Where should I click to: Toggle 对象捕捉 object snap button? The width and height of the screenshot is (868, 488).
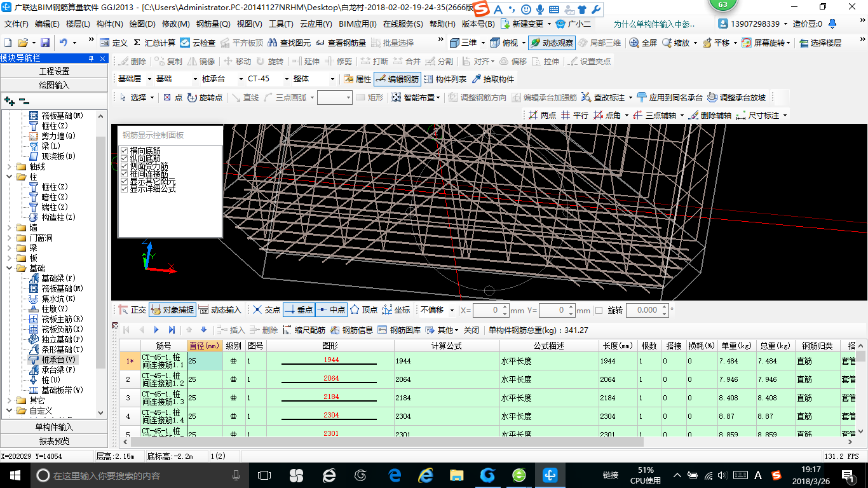(172, 309)
